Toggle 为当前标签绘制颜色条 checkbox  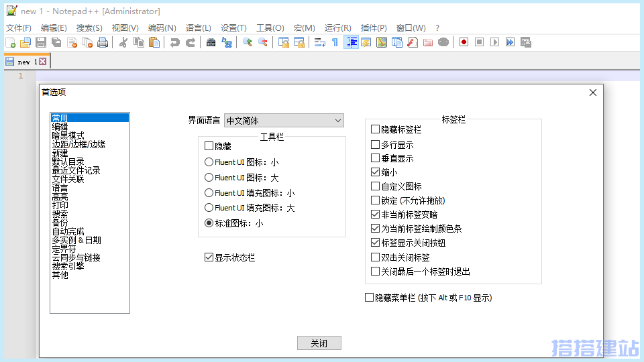pyautogui.click(x=375, y=228)
